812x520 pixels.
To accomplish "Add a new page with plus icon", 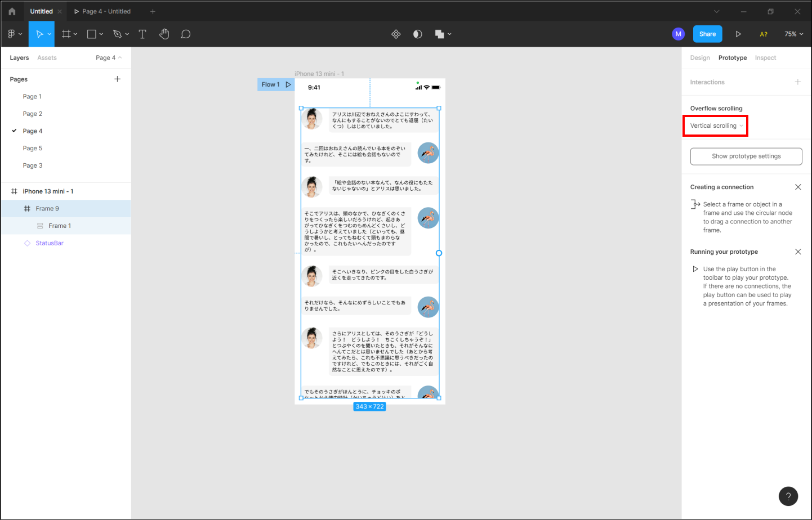I will click(117, 79).
